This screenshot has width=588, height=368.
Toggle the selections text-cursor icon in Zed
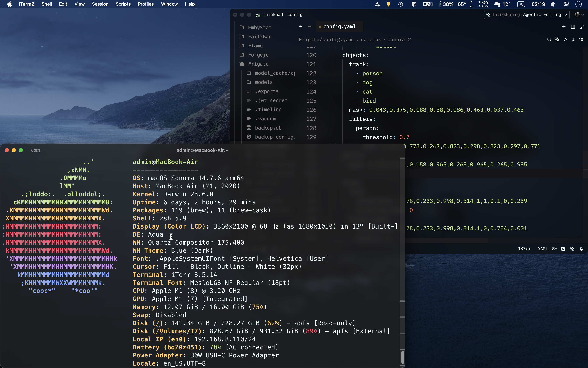[573, 39]
